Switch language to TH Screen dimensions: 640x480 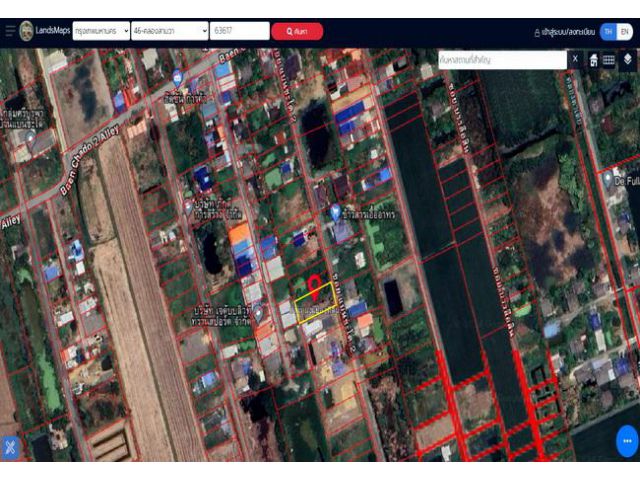(608, 32)
